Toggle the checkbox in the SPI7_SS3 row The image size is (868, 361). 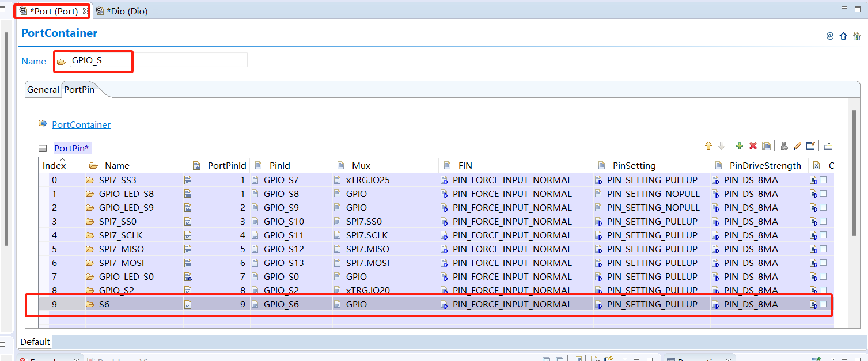pyautogui.click(x=823, y=180)
